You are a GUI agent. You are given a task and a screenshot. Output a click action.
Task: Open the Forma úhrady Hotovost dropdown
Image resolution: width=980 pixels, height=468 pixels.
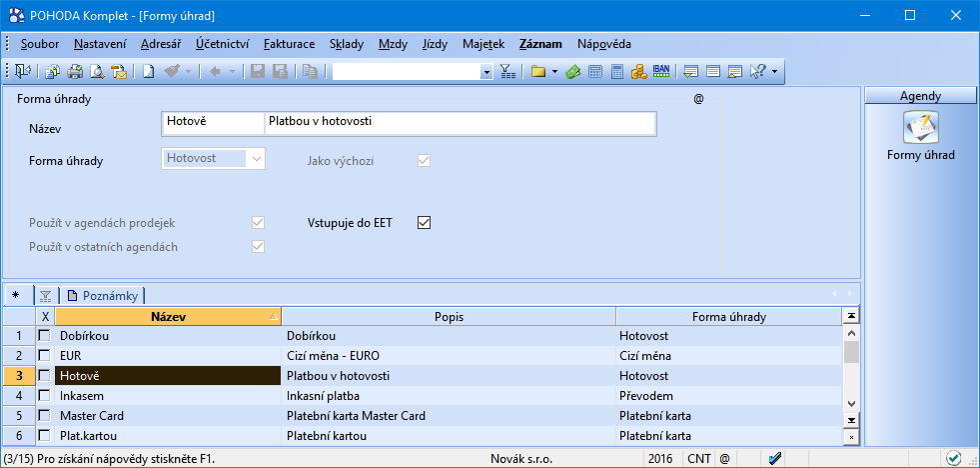[256, 158]
